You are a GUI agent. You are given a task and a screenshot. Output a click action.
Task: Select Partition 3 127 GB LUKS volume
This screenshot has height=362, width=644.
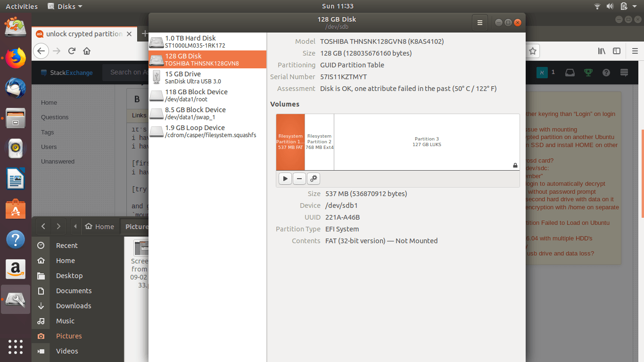click(427, 142)
